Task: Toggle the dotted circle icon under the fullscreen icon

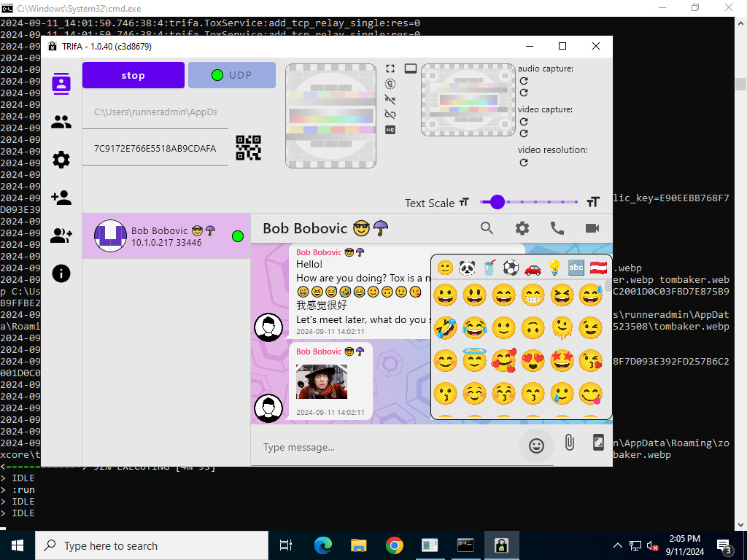Action: tap(390, 84)
